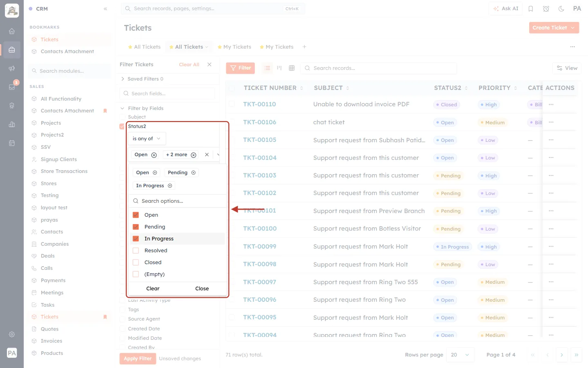The height and width of the screenshot is (368, 588).
Task: Add a new view tab with plus
Action: pyautogui.click(x=304, y=47)
